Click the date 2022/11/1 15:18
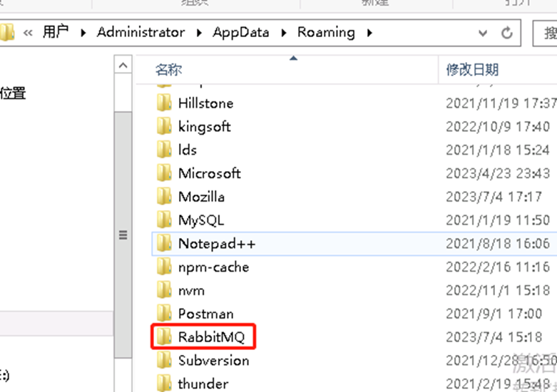The image size is (557, 392). pos(498,291)
